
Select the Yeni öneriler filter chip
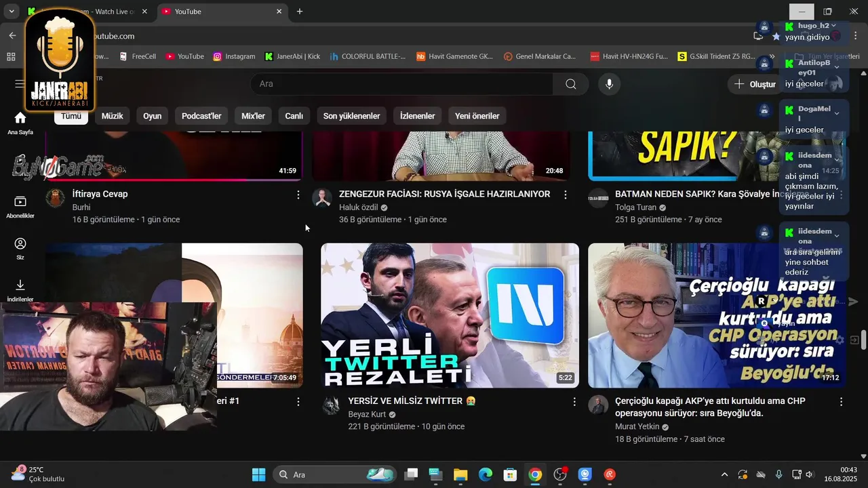click(x=477, y=116)
